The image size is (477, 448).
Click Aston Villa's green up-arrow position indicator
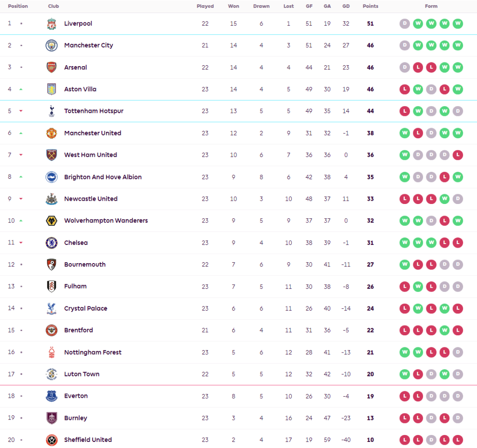[x=21, y=89]
